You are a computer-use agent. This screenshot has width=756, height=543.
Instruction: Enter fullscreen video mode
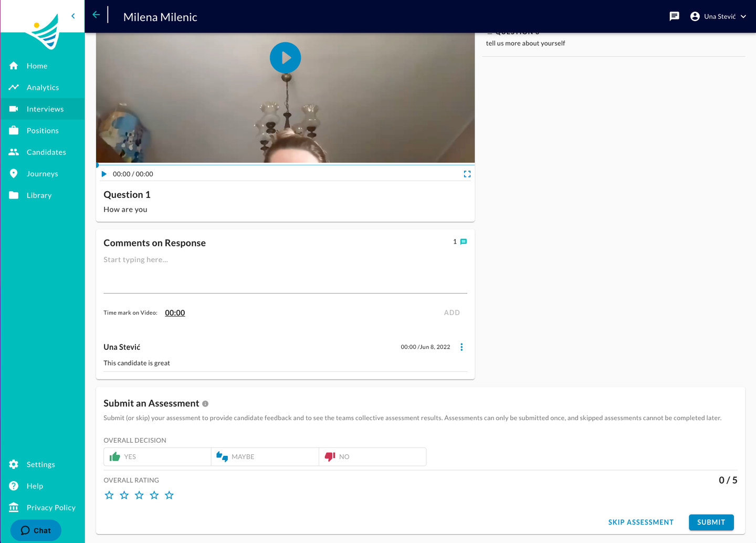tap(467, 174)
